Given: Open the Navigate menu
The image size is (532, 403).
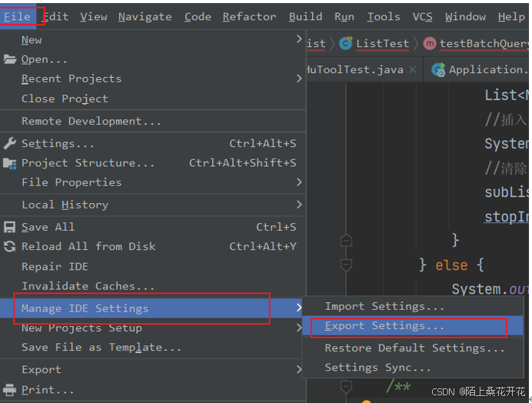Looking at the screenshot, I should [x=145, y=17].
